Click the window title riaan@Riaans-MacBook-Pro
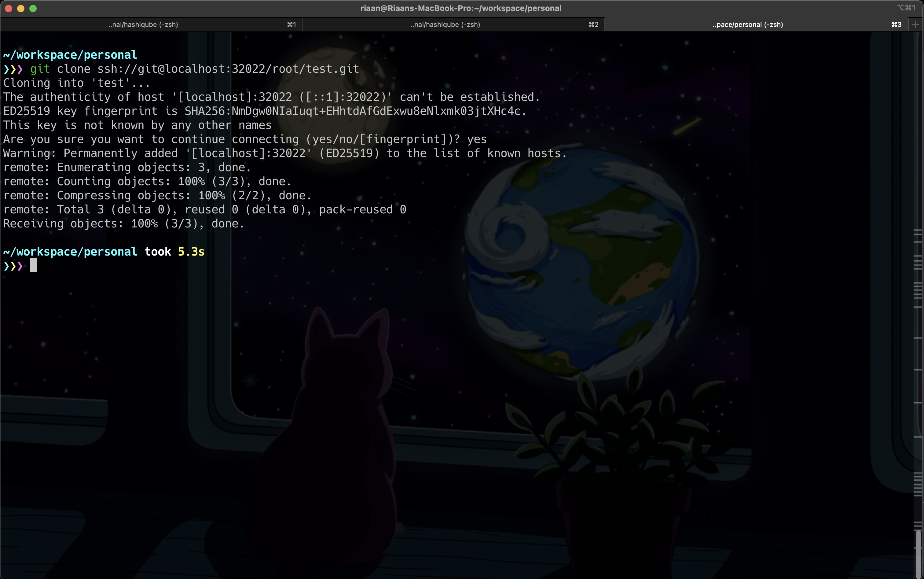Viewport: 924px width, 579px height. point(461,9)
